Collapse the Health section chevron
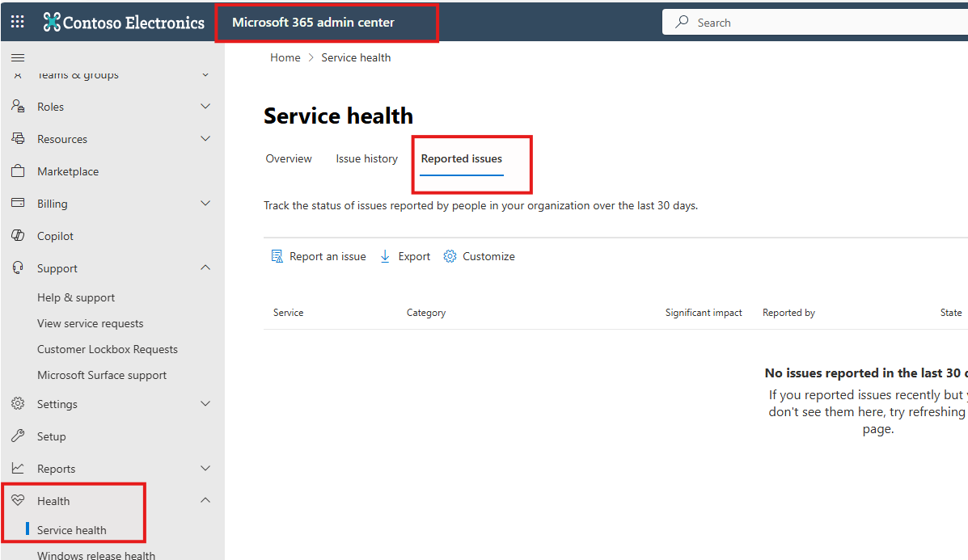The width and height of the screenshot is (968, 560). [x=205, y=500]
